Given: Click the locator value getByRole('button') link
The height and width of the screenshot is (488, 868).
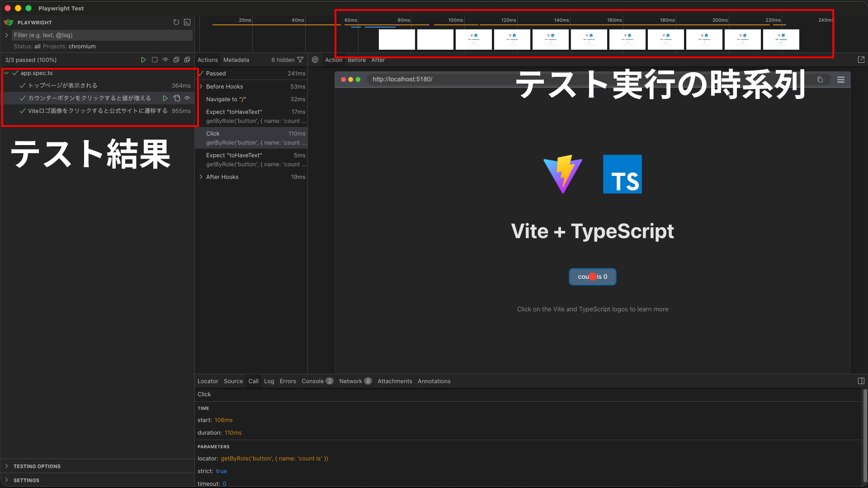Looking at the screenshot, I should pos(274,458).
